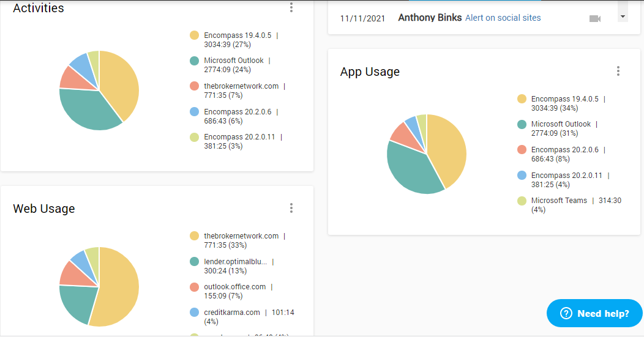Click the Web Usage heading

tap(44, 209)
